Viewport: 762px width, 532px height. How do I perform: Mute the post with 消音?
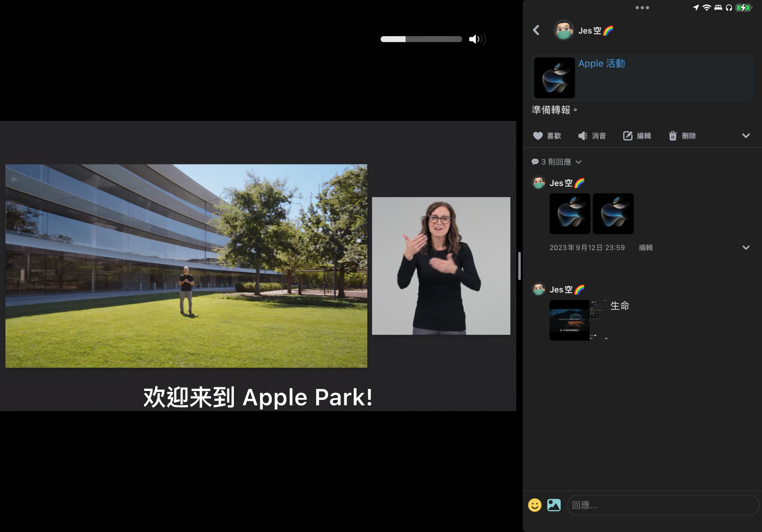592,136
